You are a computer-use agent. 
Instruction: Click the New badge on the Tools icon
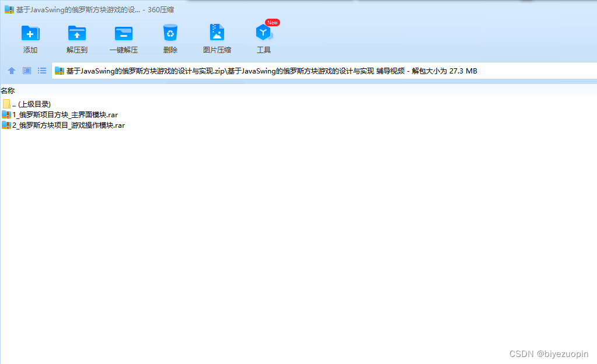pyautogui.click(x=271, y=22)
